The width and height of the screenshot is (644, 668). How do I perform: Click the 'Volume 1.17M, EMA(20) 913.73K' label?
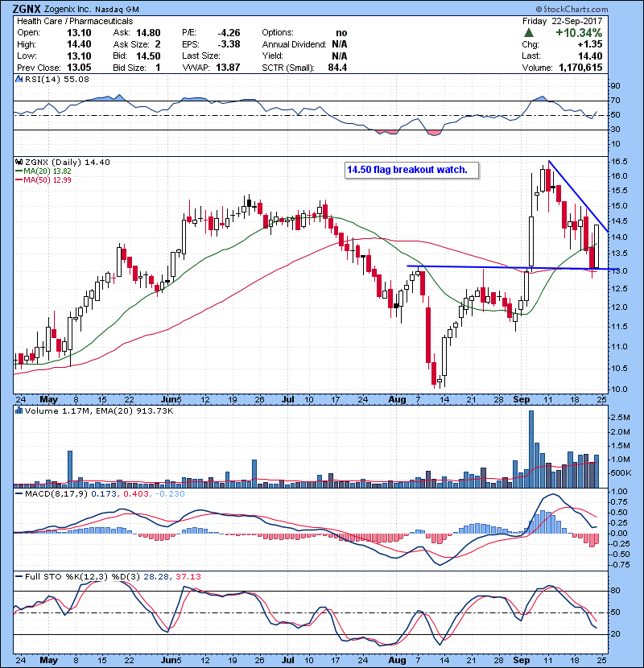tap(99, 410)
